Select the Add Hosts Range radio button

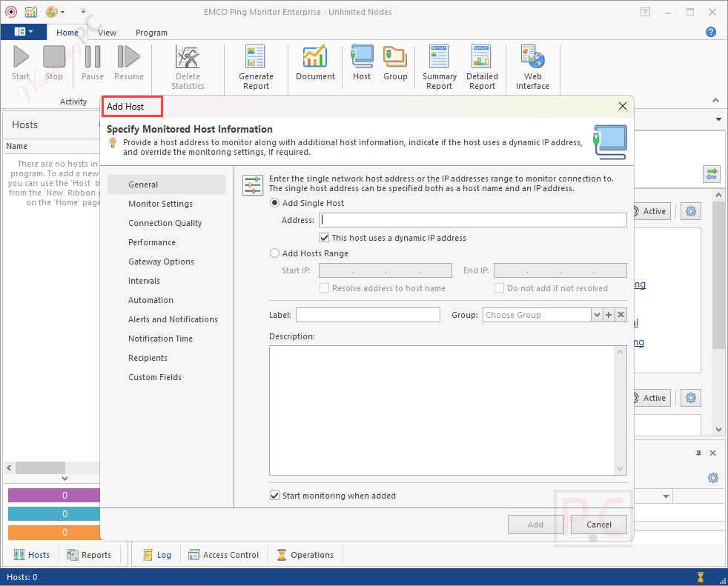[274, 253]
